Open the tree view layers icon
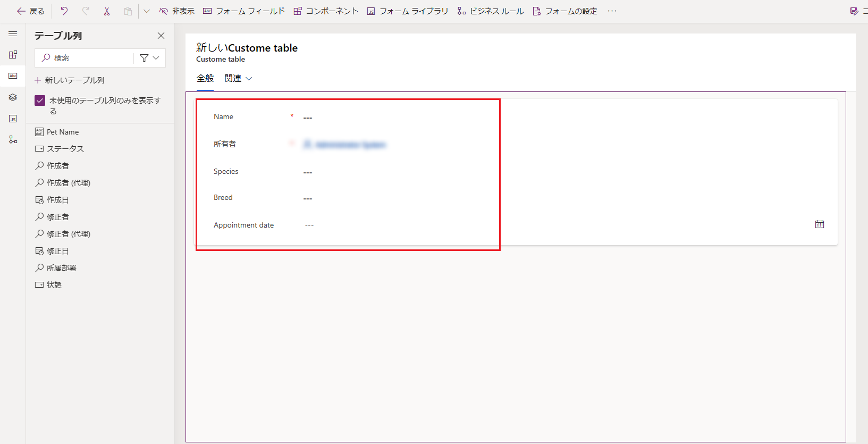 coord(13,97)
